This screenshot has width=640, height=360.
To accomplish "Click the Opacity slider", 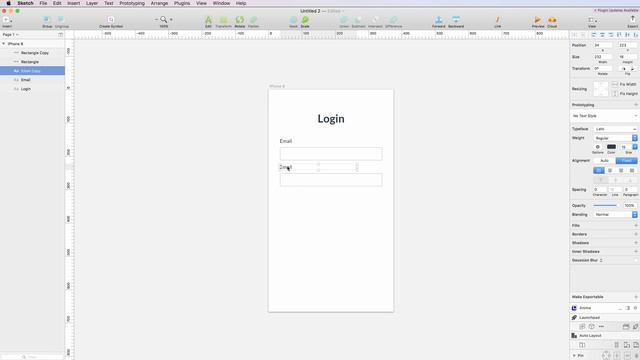I will click(x=605, y=205).
